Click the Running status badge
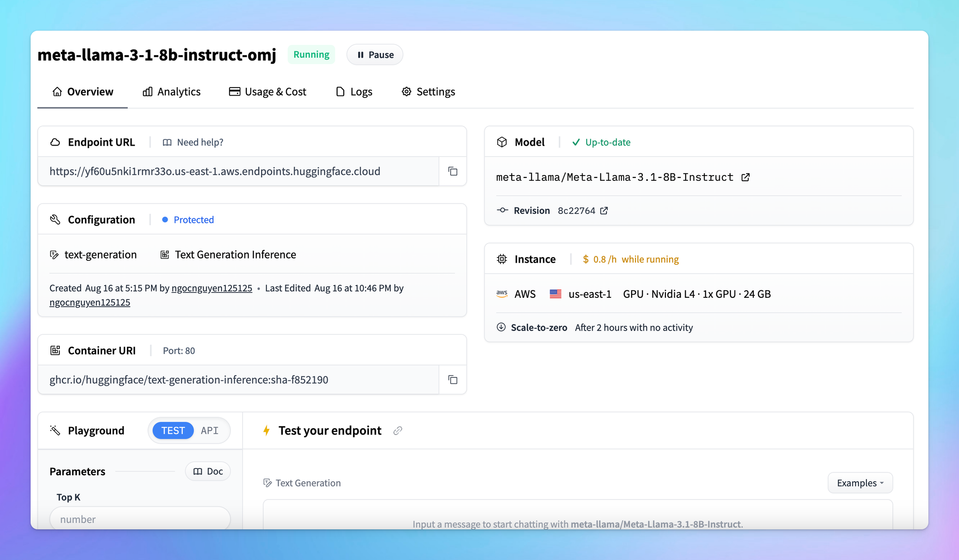 [x=311, y=55]
